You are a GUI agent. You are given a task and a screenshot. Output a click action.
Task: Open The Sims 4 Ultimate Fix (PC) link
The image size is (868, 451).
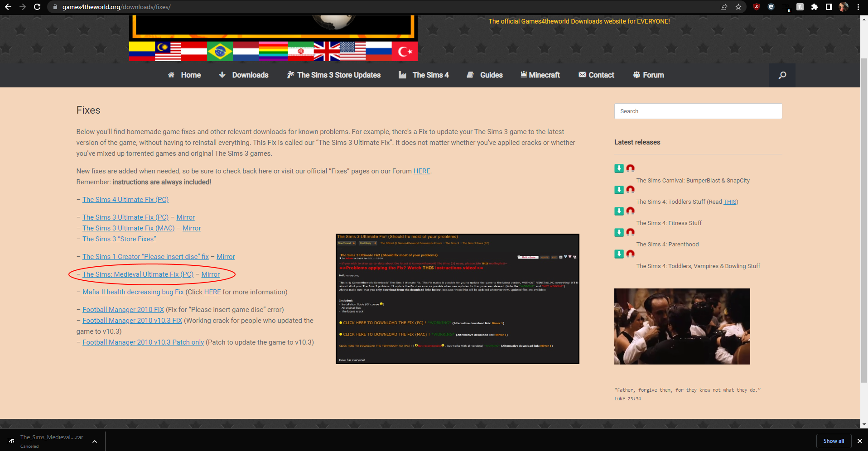point(125,200)
